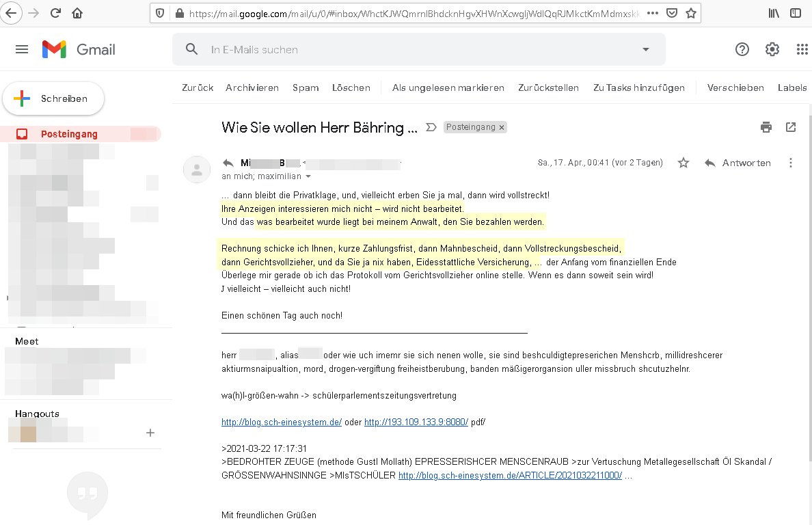Save page to Pocket icon
Viewport: 812px width, 525px height.
[672, 14]
